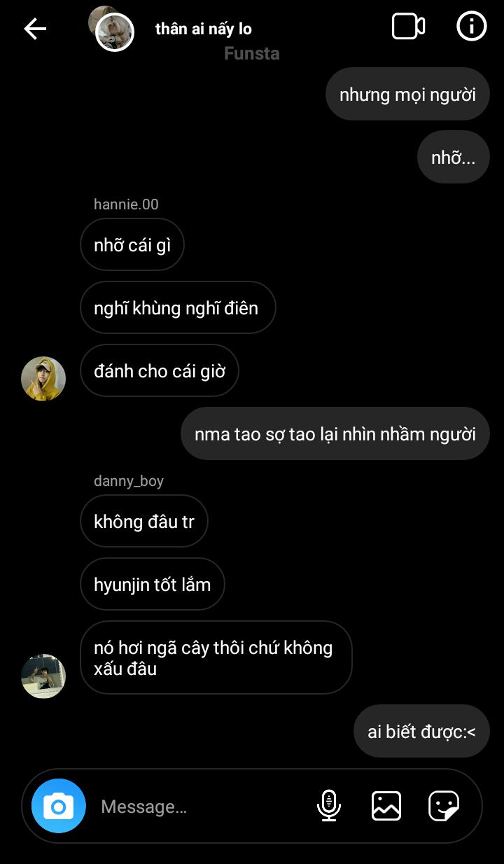
Task: Select the message 'đánh cho cái giờ'
Action: 160,370
